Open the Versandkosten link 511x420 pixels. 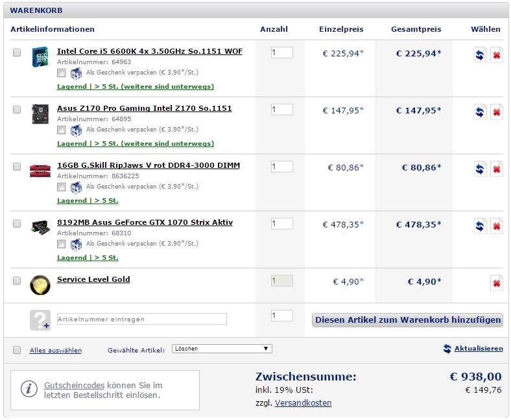click(x=303, y=403)
